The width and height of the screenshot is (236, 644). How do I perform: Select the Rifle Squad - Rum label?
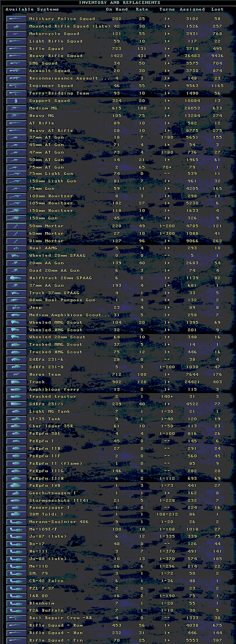click(x=56, y=625)
